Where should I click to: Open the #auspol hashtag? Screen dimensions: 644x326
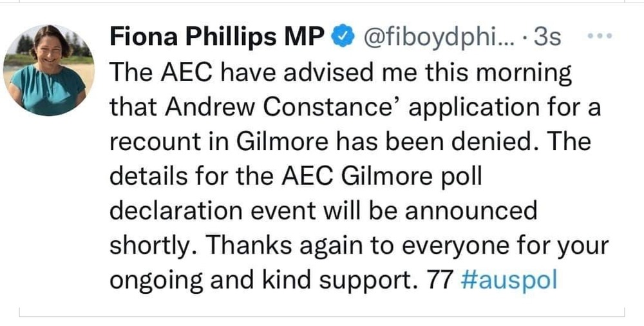tap(509, 282)
